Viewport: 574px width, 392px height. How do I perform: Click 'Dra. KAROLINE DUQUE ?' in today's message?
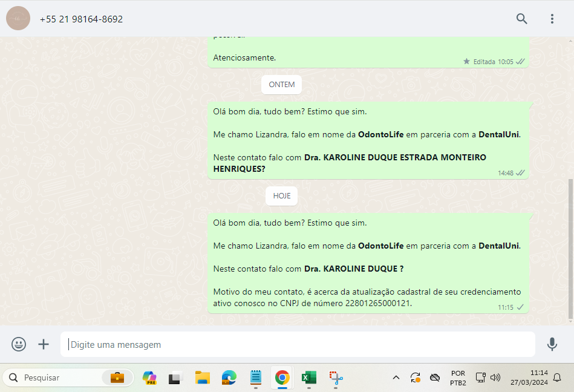point(354,269)
